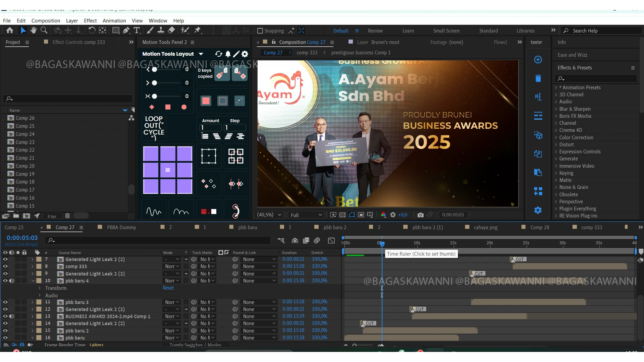Click the current time 0:00:05:03 display

click(22, 238)
